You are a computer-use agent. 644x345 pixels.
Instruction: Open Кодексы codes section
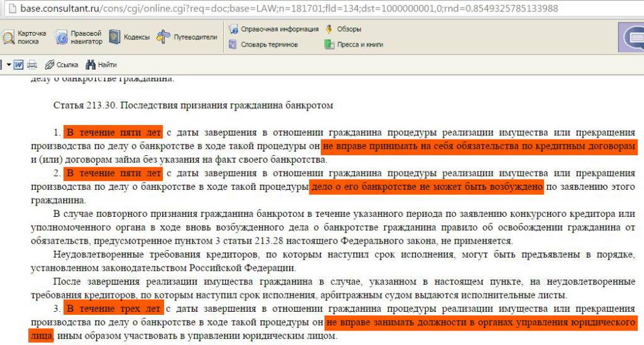pyautogui.click(x=129, y=37)
